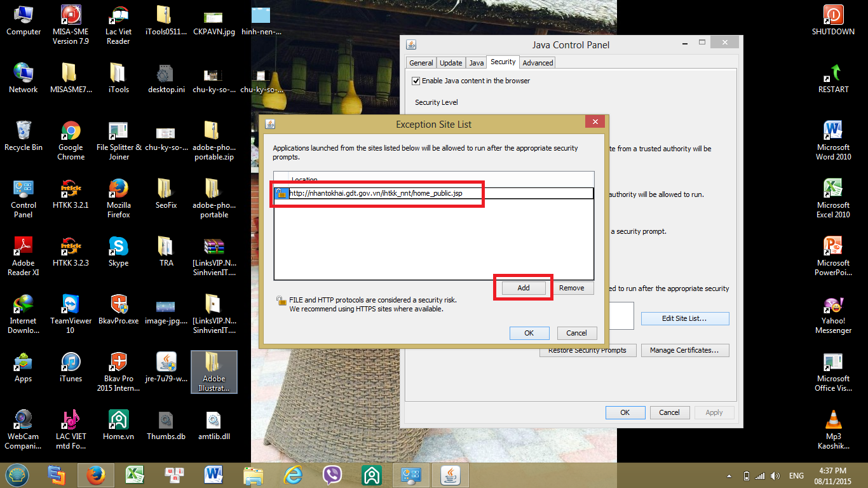Click the Add button in Exception Site List
Image resolution: width=868 pixels, height=488 pixels.
click(523, 288)
